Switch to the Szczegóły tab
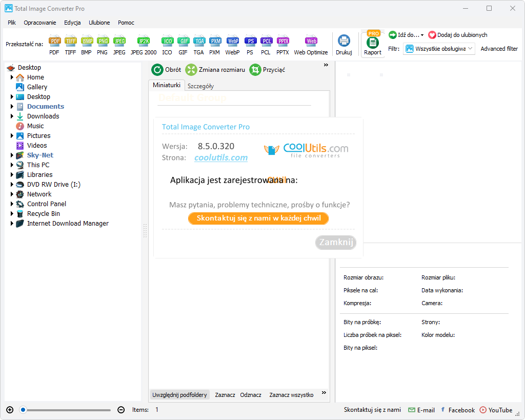The height and width of the screenshot is (420, 525). tap(200, 86)
